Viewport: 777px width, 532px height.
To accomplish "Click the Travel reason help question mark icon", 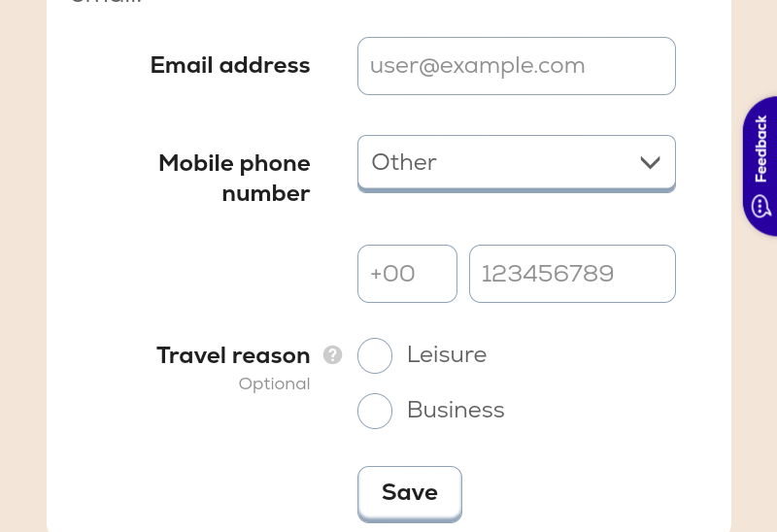I will coord(332,354).
